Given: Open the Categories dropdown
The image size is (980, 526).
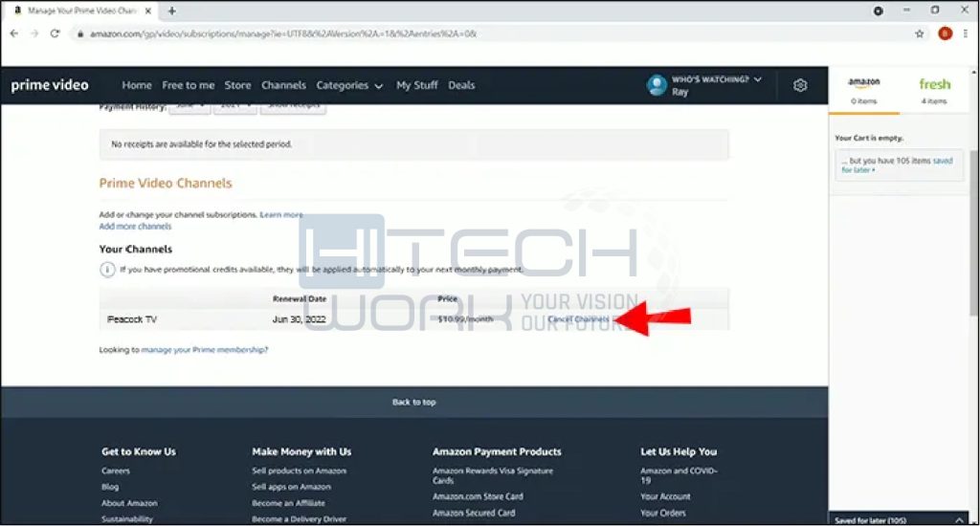Looking at the screenshot, I should 349,85.
